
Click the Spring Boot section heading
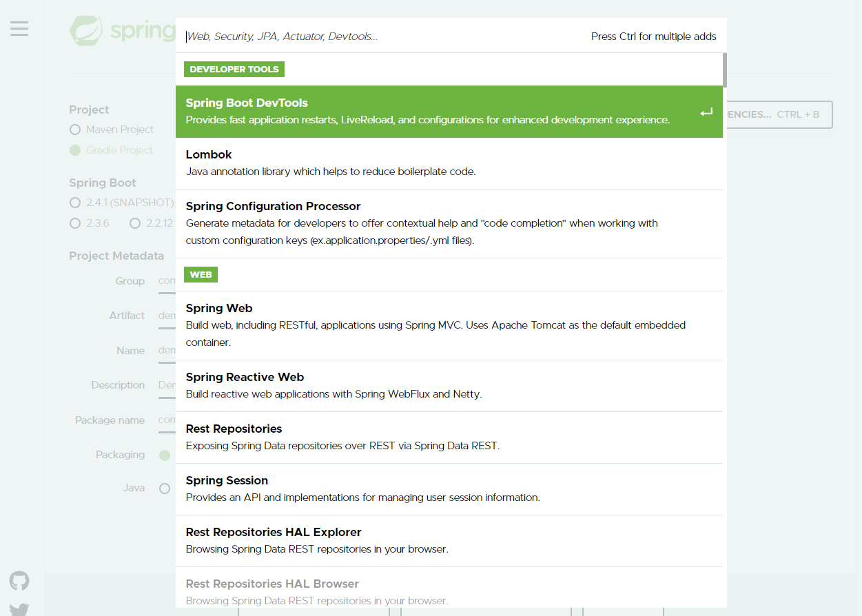pos(103,183)
